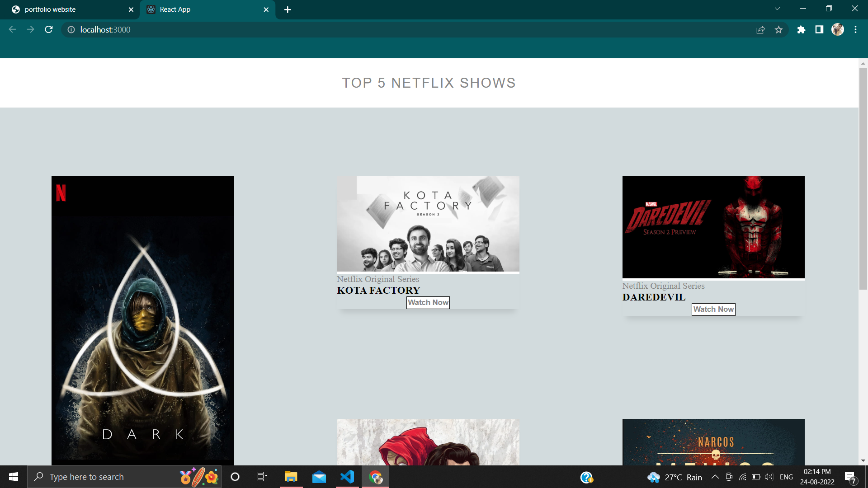Click Watch Now for Kota Factory
868x488 pixels.
[428, 303]
